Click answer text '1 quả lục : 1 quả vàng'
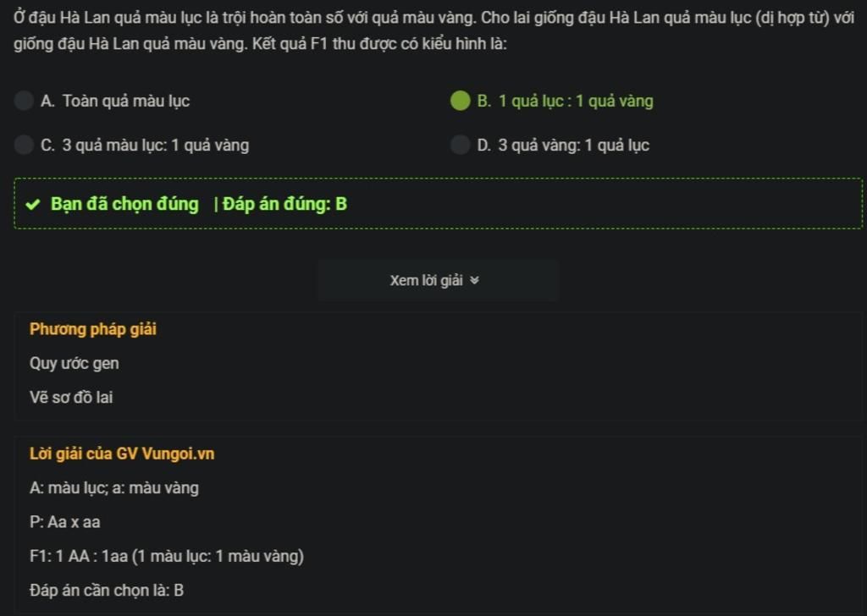The image size is (867, 616). pos(576,101)
